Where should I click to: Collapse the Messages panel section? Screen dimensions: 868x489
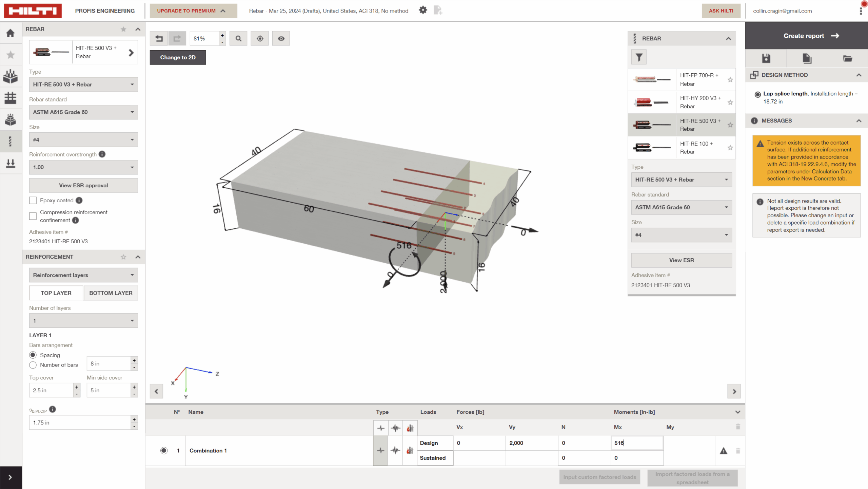click(x=859, y=121)
